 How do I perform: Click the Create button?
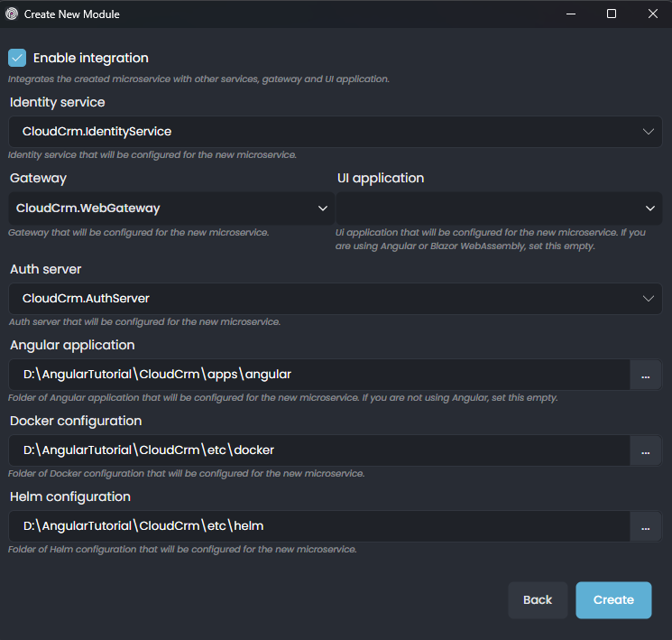pyautogui.click(x=613, y=600)
